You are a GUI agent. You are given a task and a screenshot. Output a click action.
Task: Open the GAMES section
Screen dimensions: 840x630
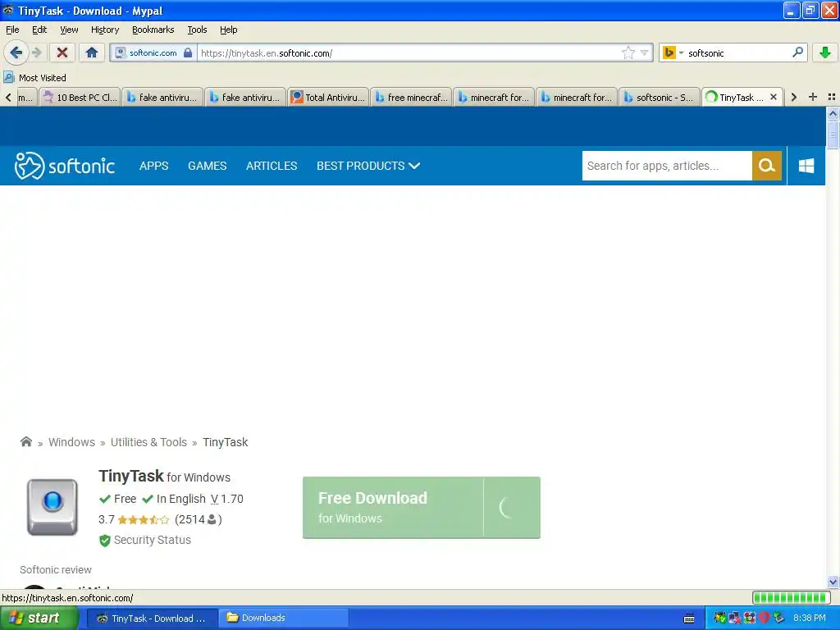tap(207, 166)
